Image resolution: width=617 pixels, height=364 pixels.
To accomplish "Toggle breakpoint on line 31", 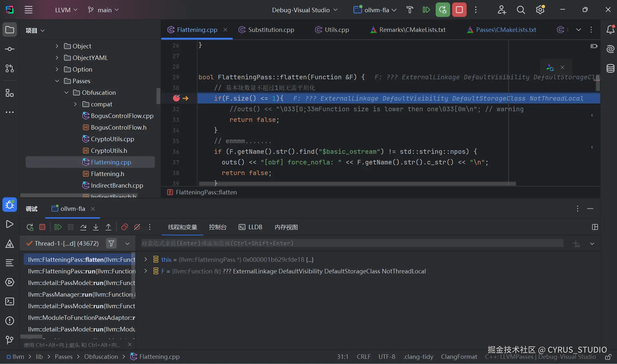I will [176, 98].
